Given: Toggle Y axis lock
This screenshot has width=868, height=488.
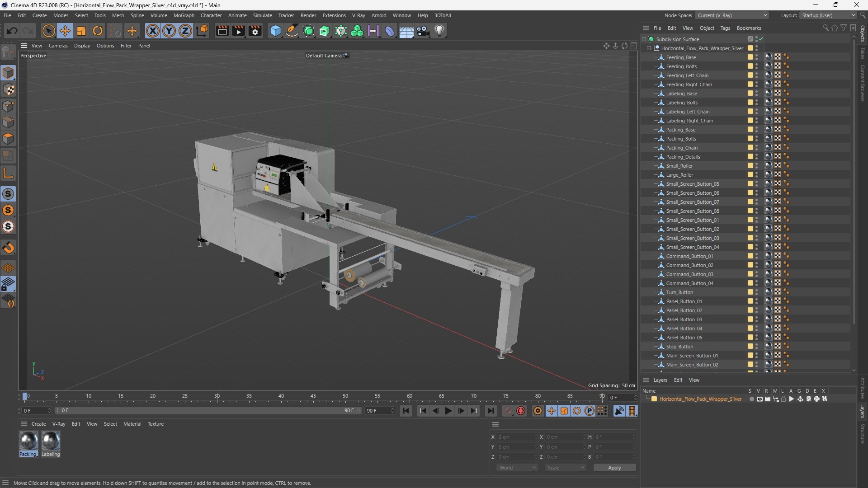Looking at the screenshot, I should coord(169,31).
